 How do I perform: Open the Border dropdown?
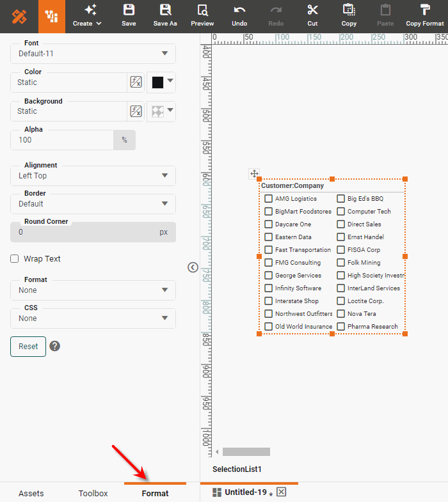tap(93, 204)
